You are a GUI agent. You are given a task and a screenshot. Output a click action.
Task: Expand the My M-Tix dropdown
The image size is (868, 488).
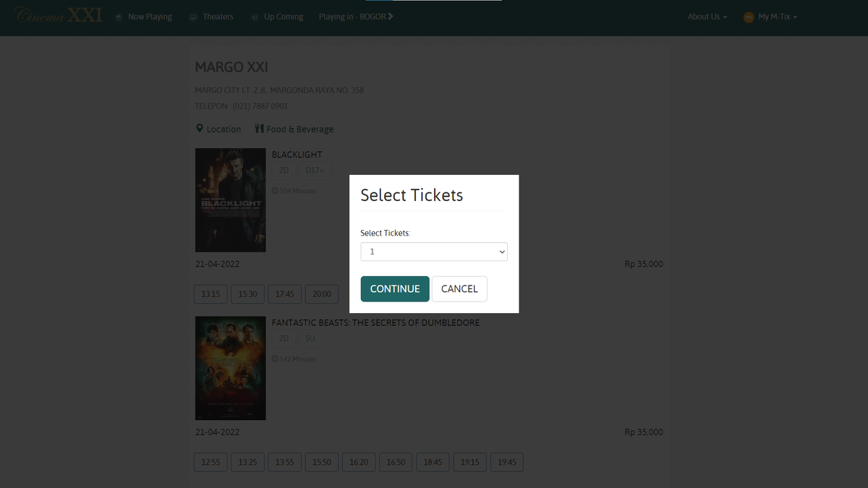778,17
